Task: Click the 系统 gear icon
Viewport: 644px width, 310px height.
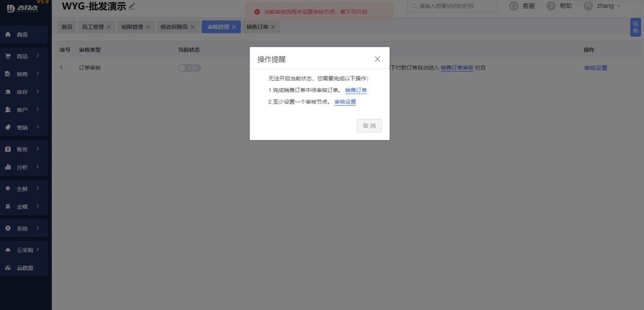Action: (8, 228)
